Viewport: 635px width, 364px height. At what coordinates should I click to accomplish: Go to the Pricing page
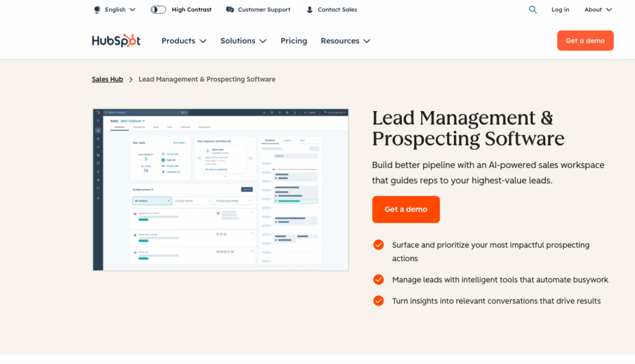click(293, 41)
